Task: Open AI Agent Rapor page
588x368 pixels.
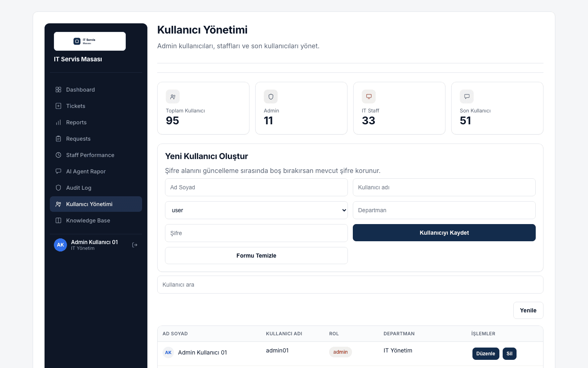Action: [96, 171]
